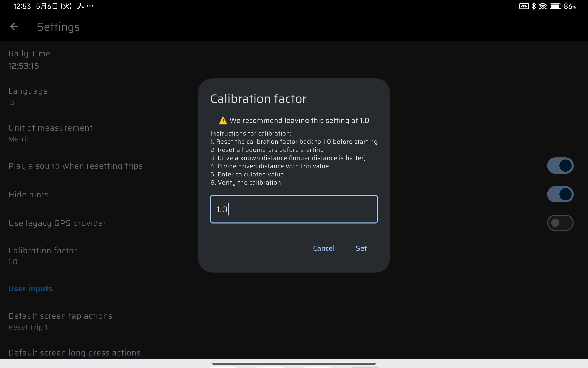Tap the Acrobat notification icon in status bar
This screenshot has width=588, height=368.
coord(80,6)
